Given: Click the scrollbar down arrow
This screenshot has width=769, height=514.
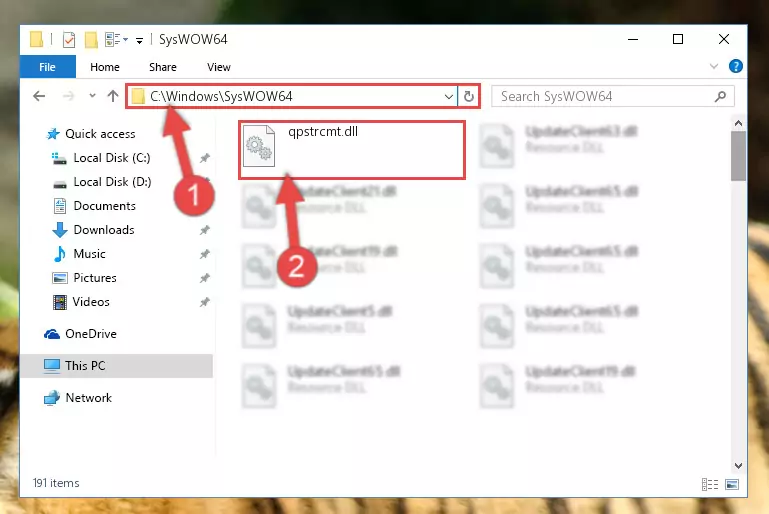Looking at the screenshot, I should pos(738,465).
